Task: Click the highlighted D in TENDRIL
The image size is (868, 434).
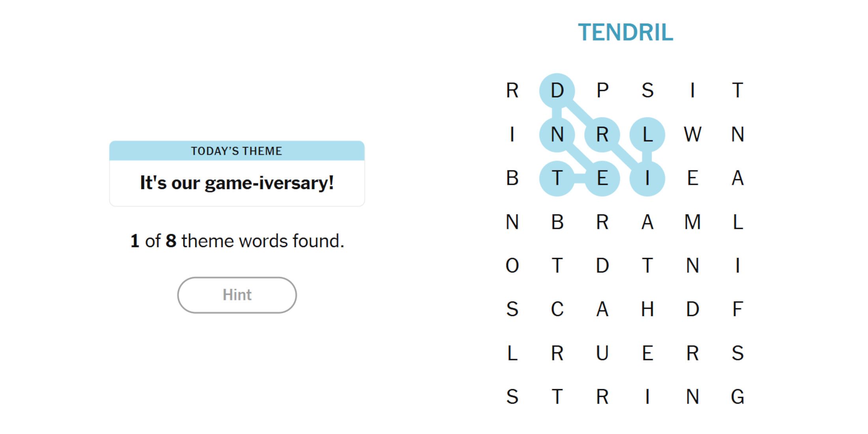Action: [557, 91]
